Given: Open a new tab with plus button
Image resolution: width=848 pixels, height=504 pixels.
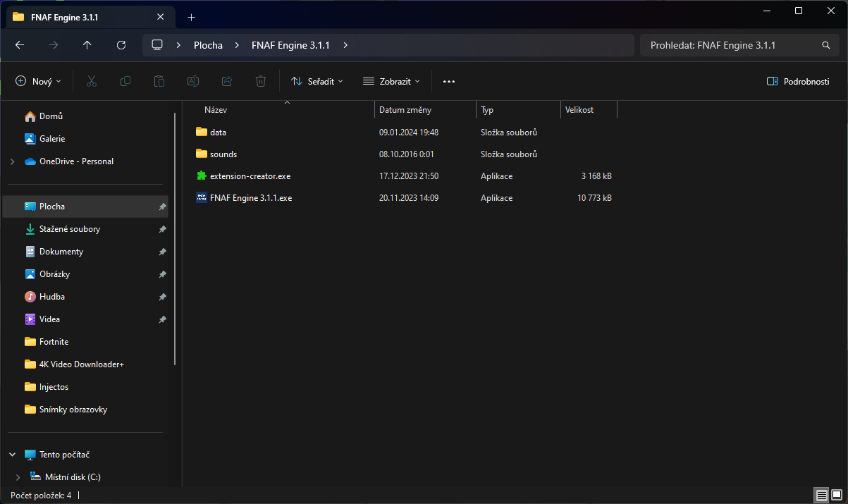Looking at the screenshot, I should point(191,17).
